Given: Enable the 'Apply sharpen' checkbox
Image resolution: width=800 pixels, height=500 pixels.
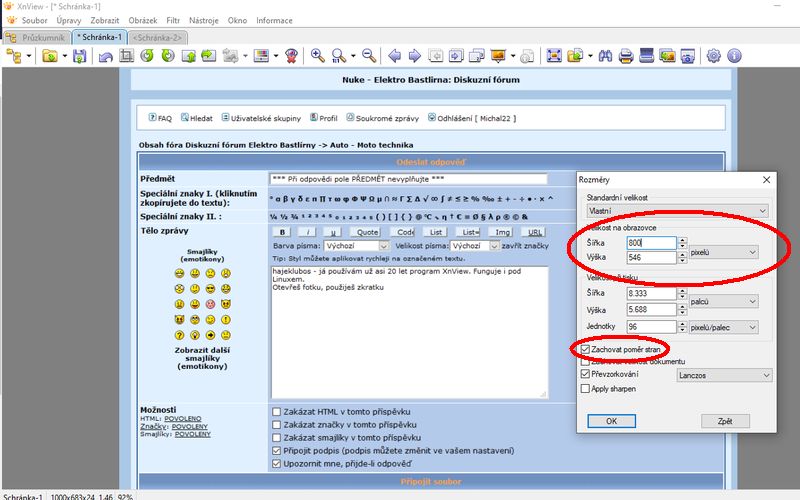Looking at the screenshot, I should click(586, 388).
